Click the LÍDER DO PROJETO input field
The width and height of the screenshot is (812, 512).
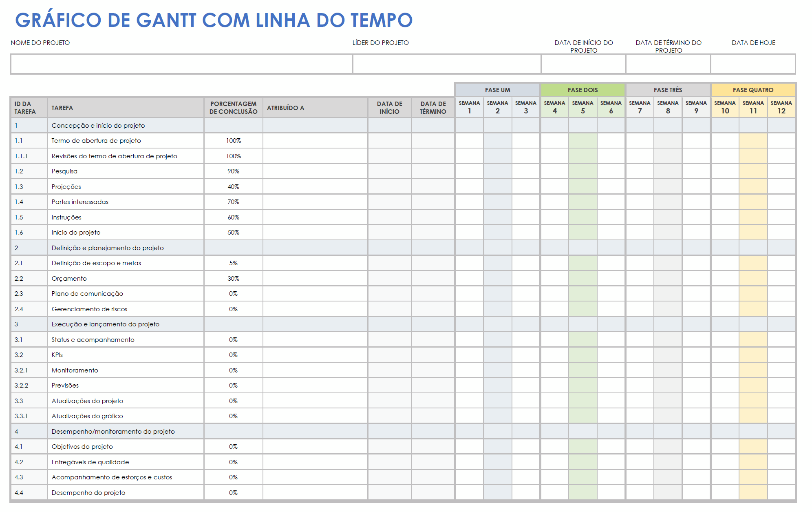(447, 64)
